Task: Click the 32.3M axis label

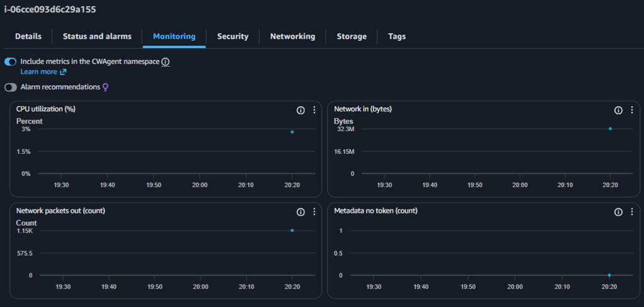Action: 346,129
